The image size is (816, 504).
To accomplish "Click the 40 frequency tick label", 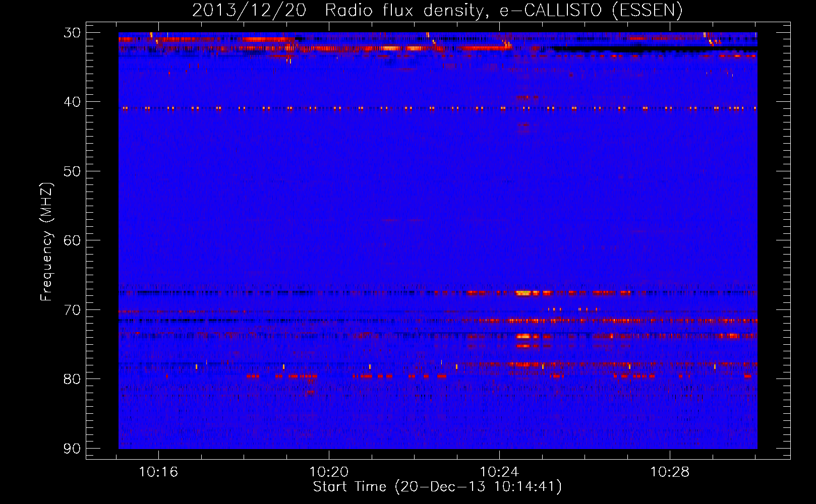I will coord(72,102).
